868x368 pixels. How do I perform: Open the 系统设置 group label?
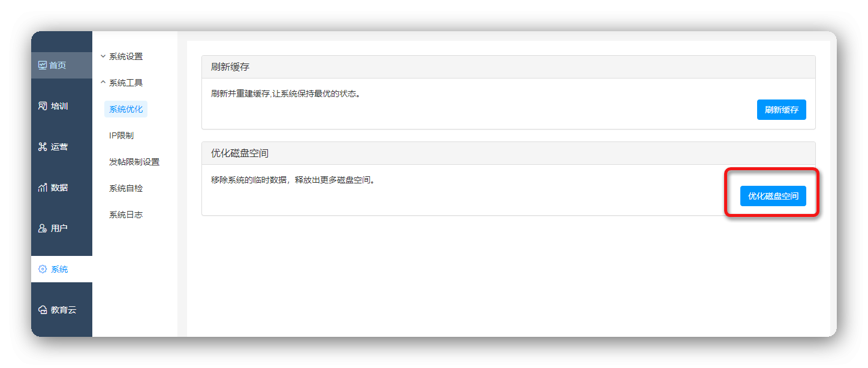click(x=126, y=56)
